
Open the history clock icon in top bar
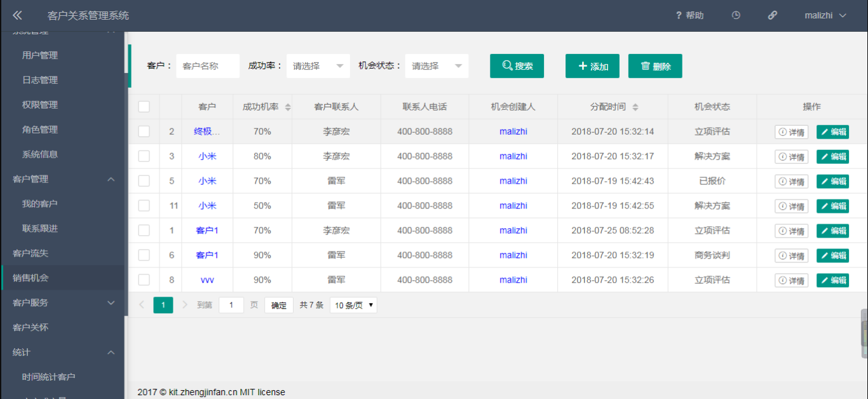pyautogui.click(x=735, y=15)
